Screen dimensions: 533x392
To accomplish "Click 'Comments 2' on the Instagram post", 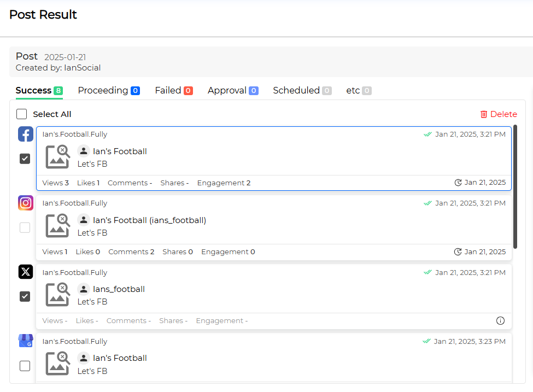I will coord(131,252).
